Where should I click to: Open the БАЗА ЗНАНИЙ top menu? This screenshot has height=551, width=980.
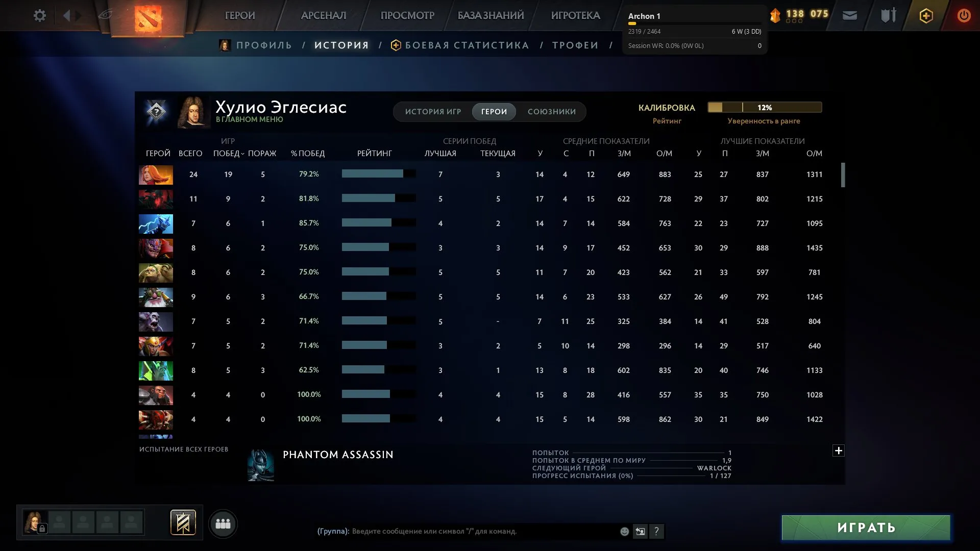[491, 15]
